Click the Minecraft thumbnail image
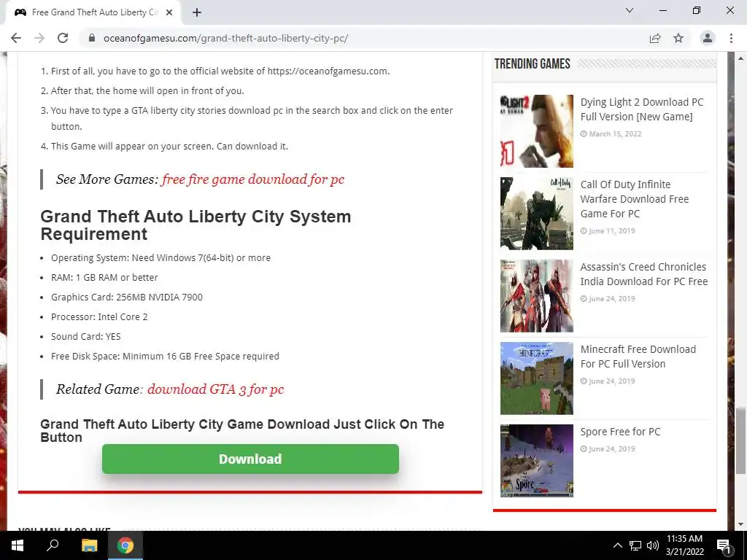 536,378
